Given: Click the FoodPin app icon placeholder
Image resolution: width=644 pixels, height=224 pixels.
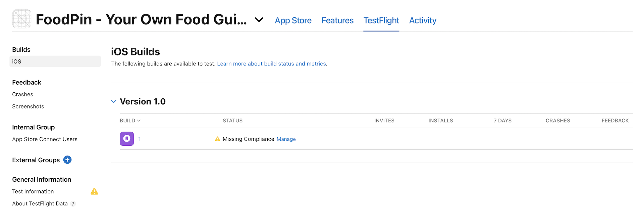Looking at the screenshot, I should tap(21, 19).
